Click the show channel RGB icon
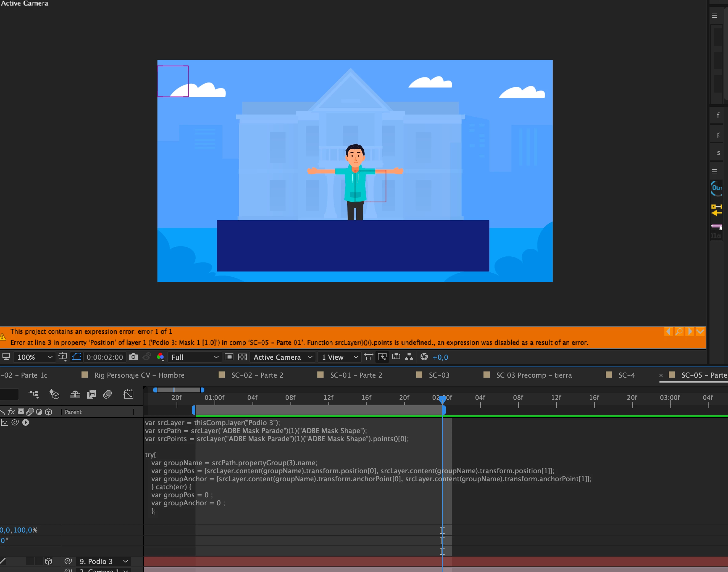 160,357
